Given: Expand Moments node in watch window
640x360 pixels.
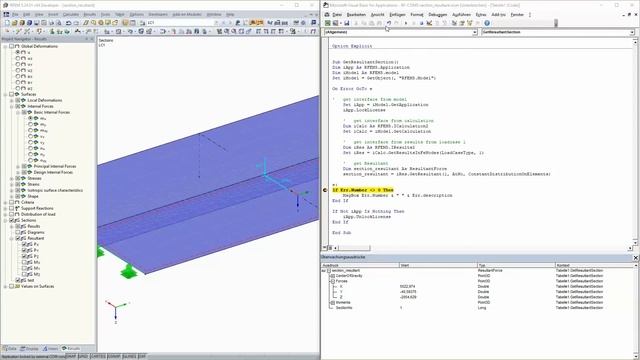Looking at the screenshot, I should (x=332, y=303).
